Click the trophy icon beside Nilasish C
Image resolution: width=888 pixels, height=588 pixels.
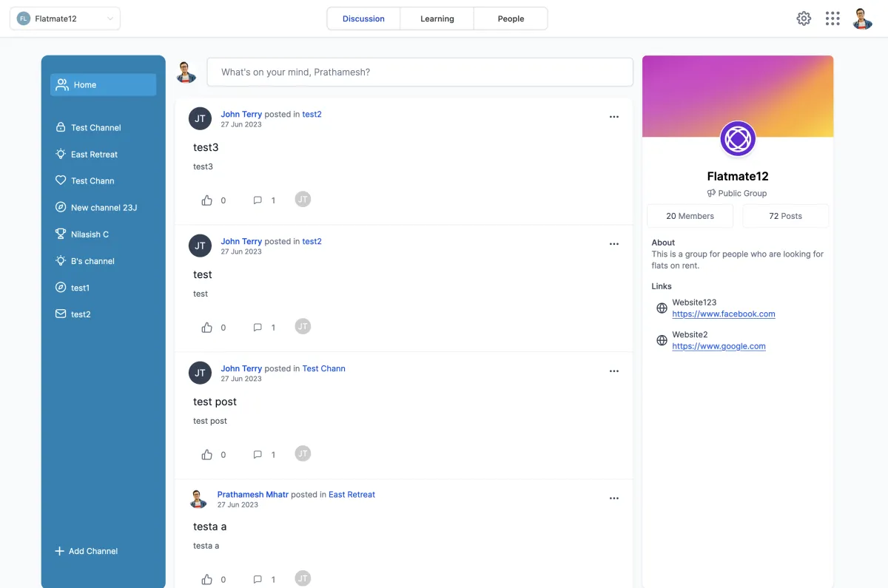[x=61, y=234]
